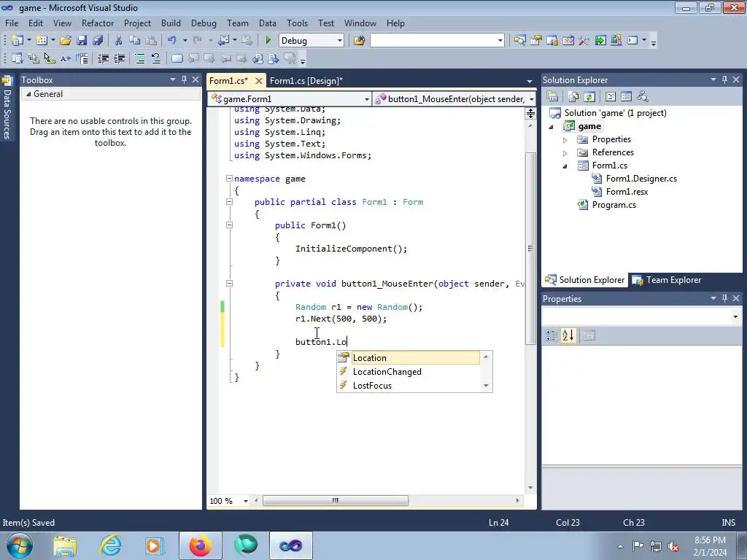Screen dimensions: 747x560
Task: Toggle auto-hide pin on Properties panel
Action: click(724, 298)
